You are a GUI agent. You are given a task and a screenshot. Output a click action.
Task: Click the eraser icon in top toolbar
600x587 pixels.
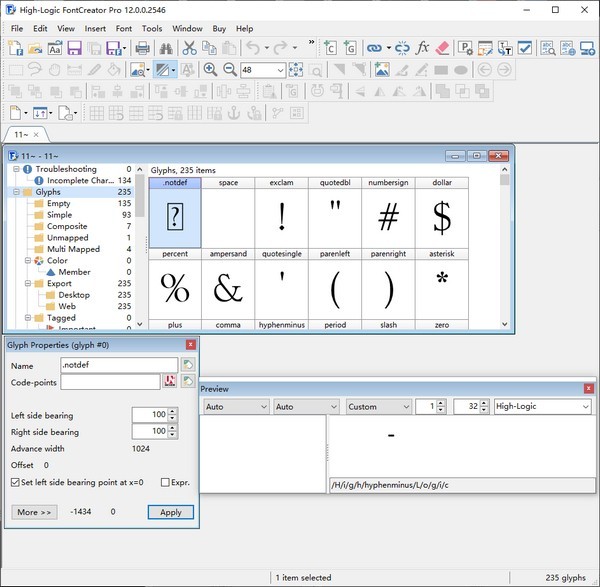[x=444, y=47]
